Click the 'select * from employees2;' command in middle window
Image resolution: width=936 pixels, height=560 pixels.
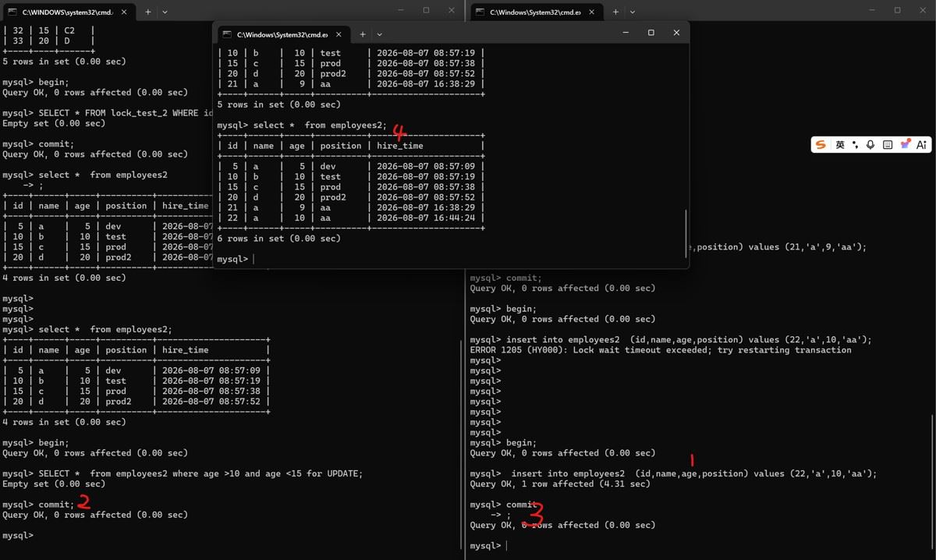(320, 125)
